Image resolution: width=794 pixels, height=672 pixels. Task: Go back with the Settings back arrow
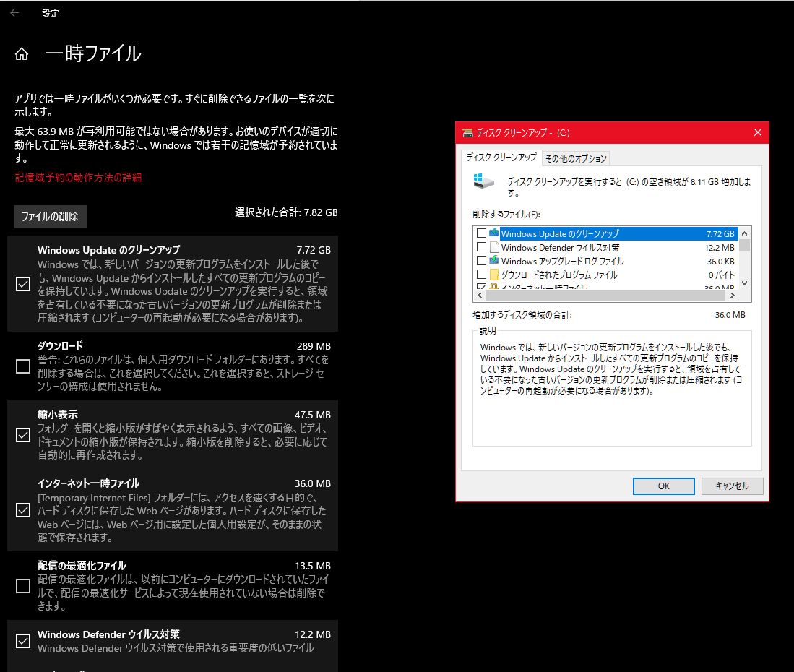pyautogui.click(x=14, y=13)
